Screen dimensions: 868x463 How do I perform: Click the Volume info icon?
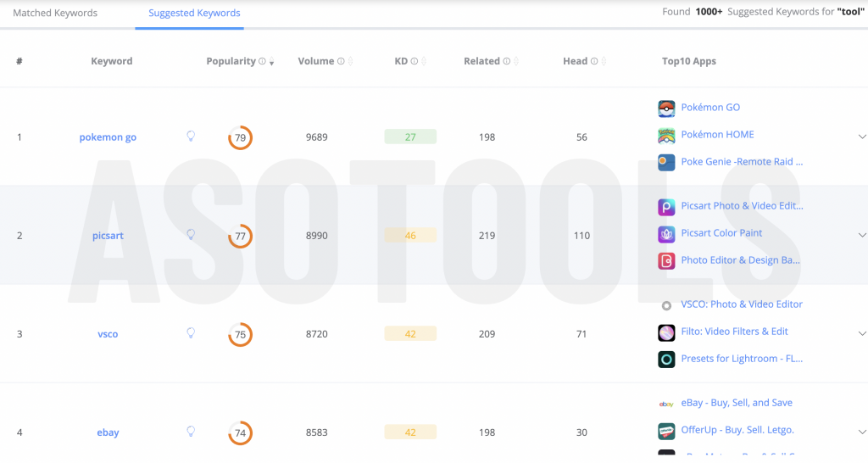click(341, 61)
